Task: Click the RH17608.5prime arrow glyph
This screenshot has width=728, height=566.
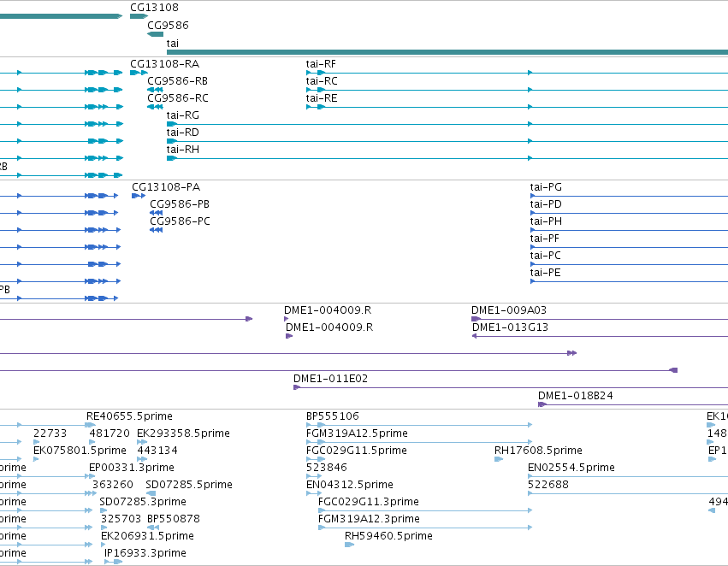Action: (x=499, y=459)
